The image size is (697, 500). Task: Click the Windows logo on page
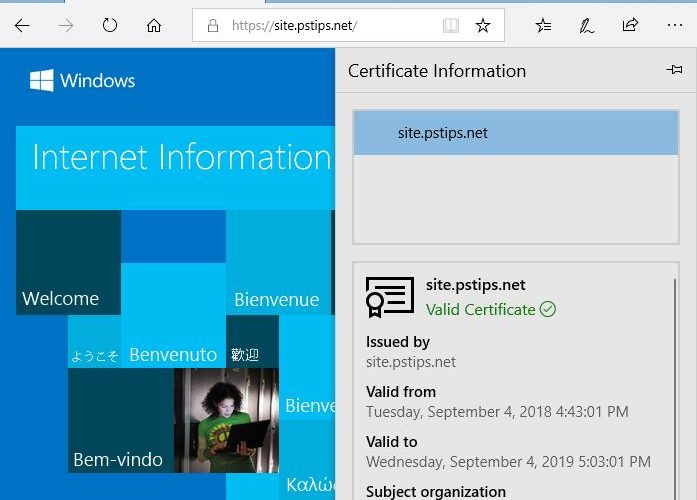click(41, 81)
